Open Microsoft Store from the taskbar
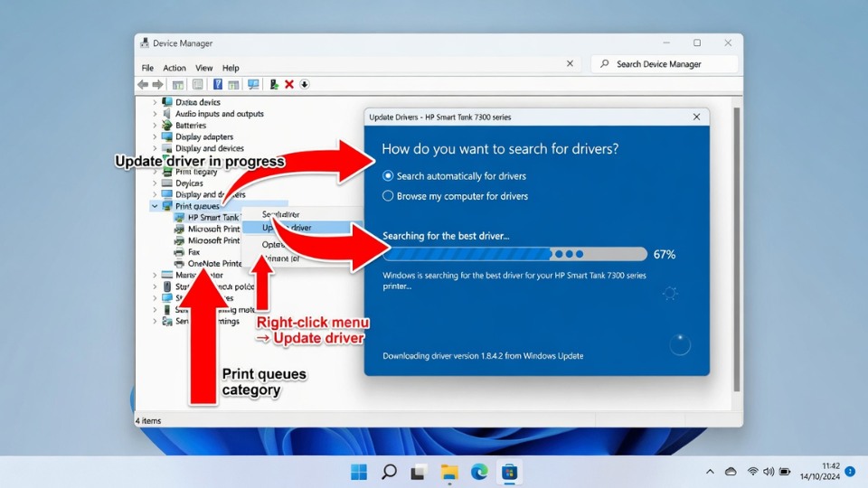 tap(509, 472)
